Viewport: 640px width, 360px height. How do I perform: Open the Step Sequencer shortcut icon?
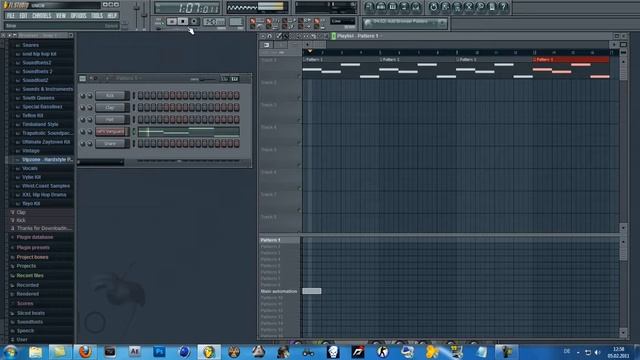(381, 7)
